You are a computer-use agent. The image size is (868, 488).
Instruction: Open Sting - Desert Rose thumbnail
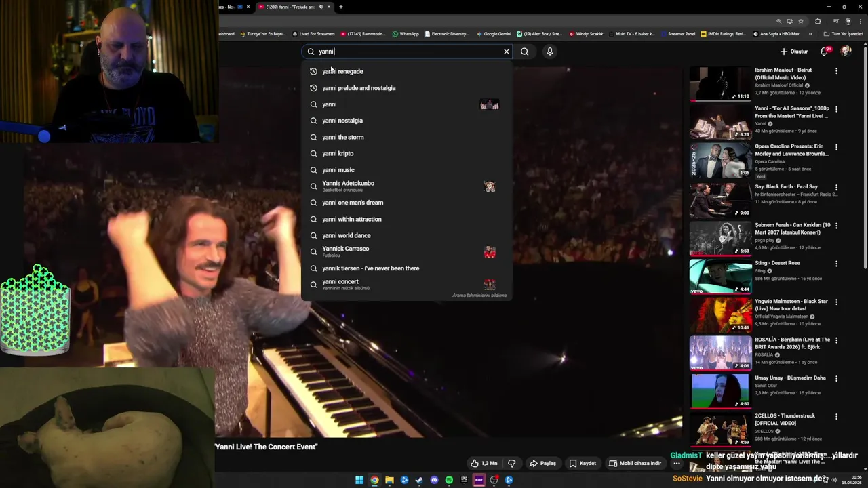click(x=720, y=276)
